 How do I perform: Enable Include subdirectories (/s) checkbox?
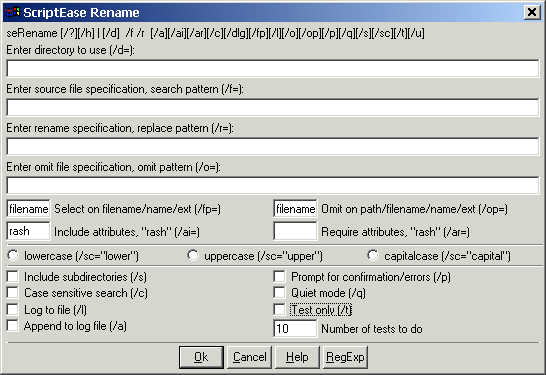point(13,277)
